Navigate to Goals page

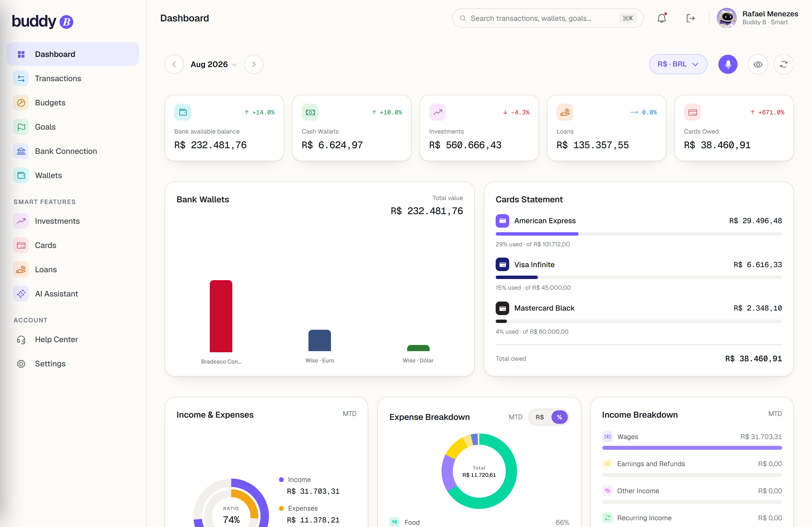(x=73, y=127)
